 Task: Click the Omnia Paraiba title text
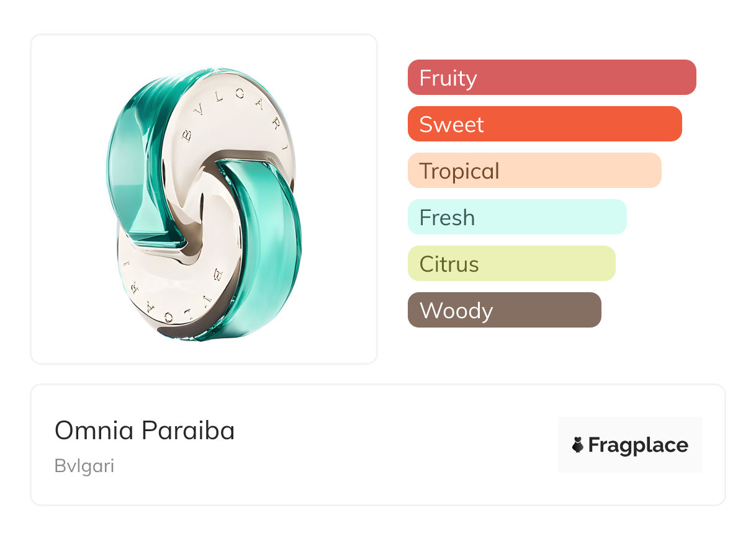point(145,431)
